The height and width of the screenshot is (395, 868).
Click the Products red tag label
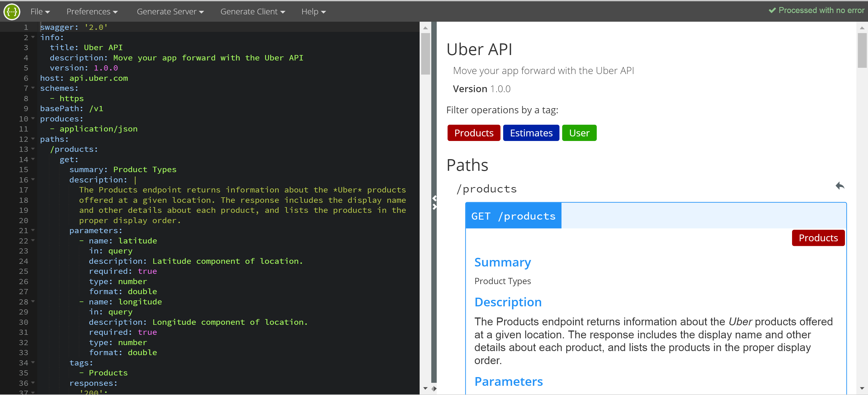tap(474, 133)
